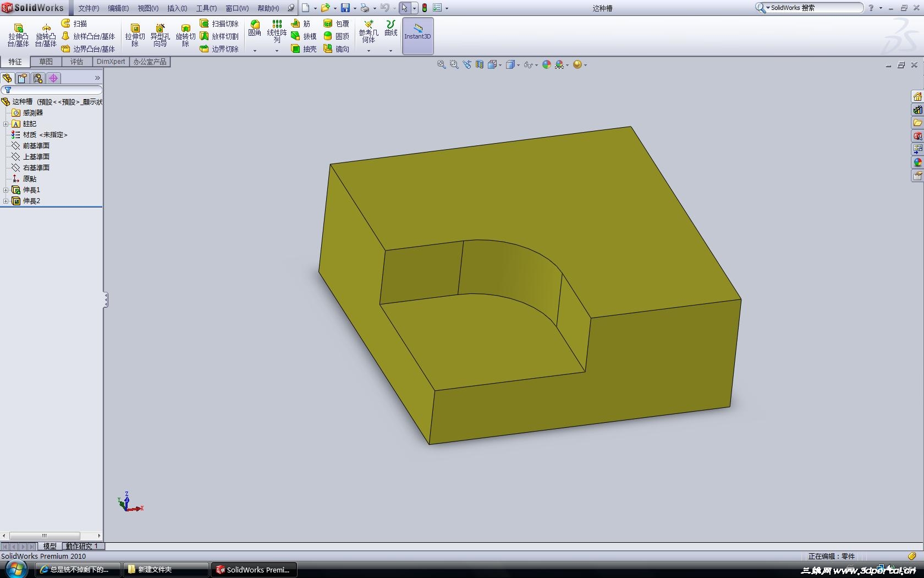Viewport: 924px width, 578px height.
Task: Open the 线性阵列 pattern dropdown arrow
Action: click(277, 51)
